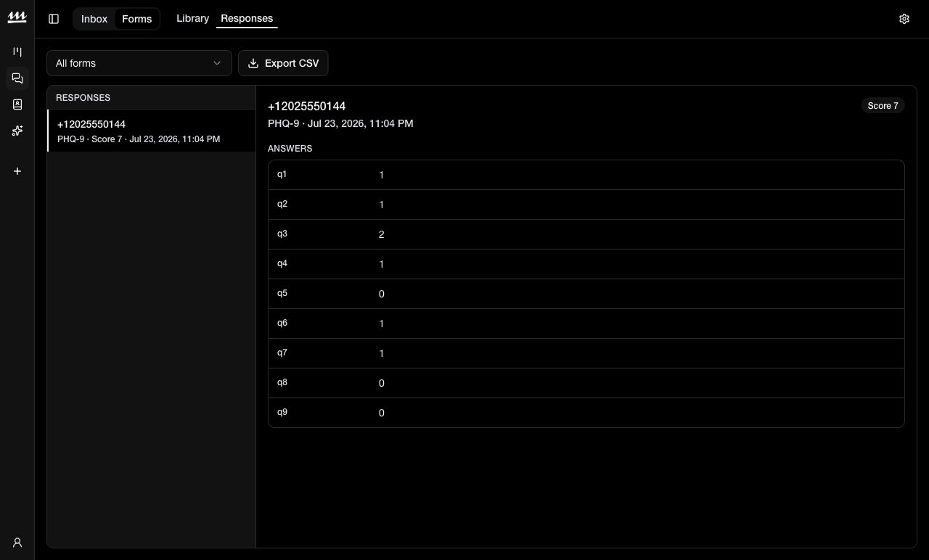Viewport: 929px width, 560px height.
Task: Select the q6 answer row
Action: 586,324
